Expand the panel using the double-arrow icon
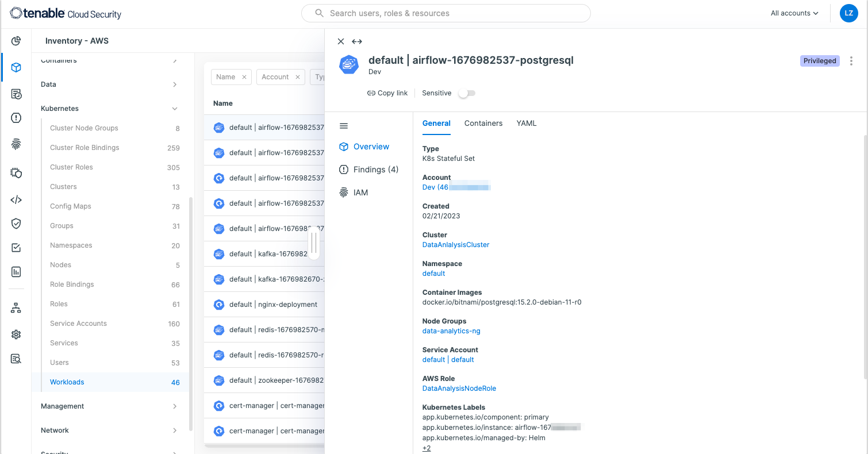This screenshot has height=454, width=868. coord(357,41)
